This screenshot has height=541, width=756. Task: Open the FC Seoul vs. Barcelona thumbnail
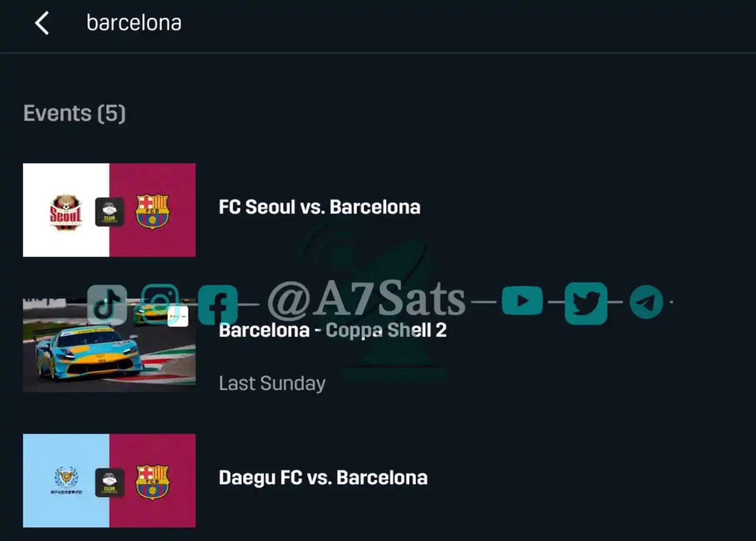pos(109,210)
